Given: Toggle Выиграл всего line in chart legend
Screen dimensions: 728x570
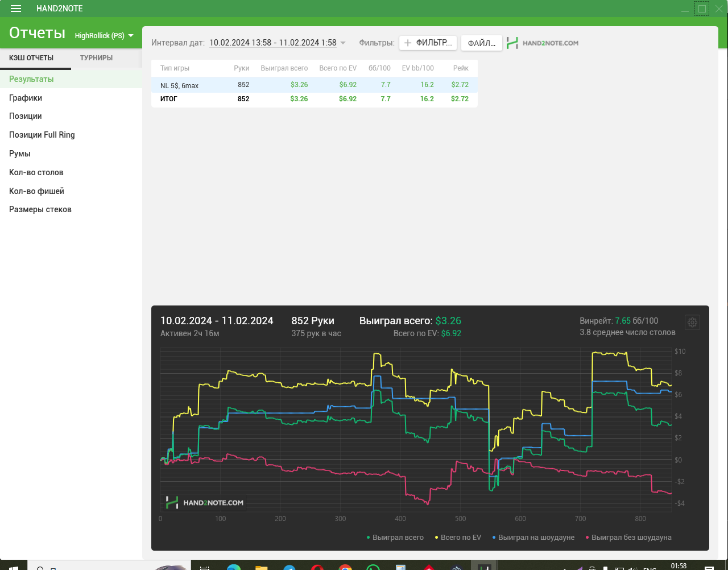Looking at the screenshot, I should [x=395, y=538].
